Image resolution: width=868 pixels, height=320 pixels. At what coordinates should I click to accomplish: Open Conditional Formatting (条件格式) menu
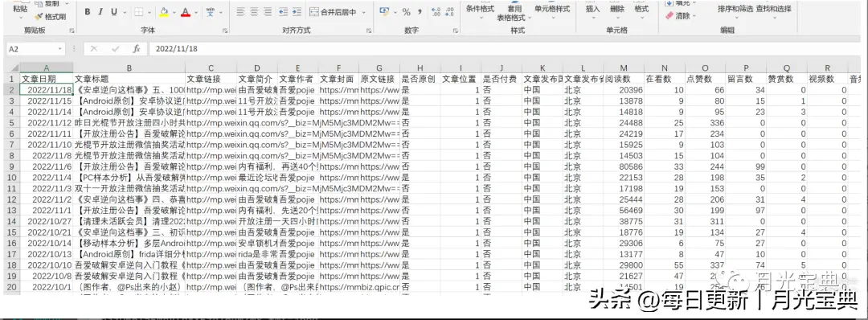[x=480, y=10]
